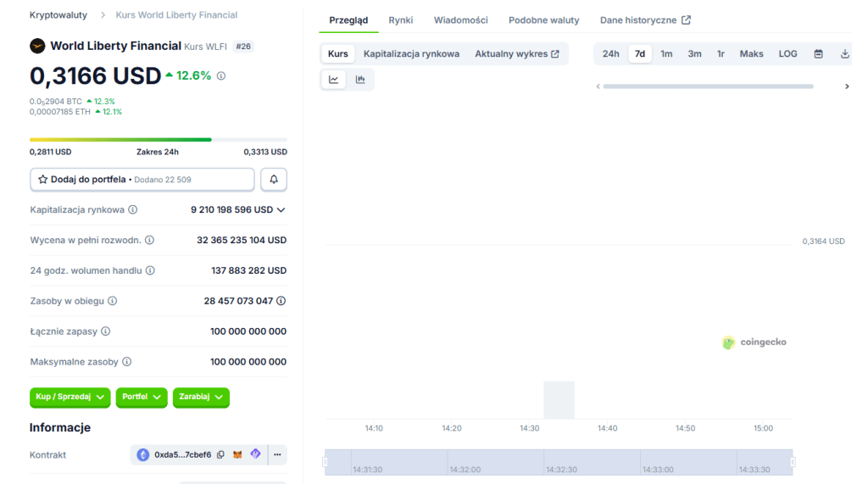Select the 1r time range
This screenshot has height=484, width=868.
(x=721, y=53)
